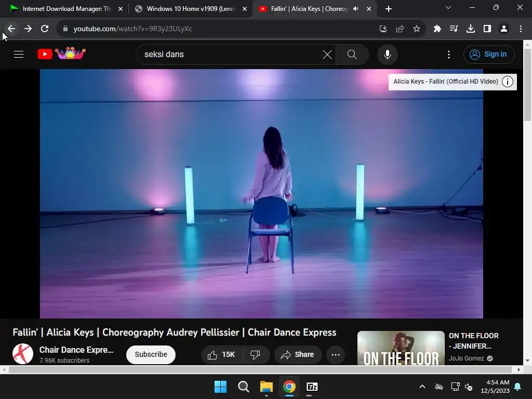The width and height of the screenshot is (532, 399).
Task: Open the Chrome extensions puzzle icon
Action: (x=437, y=29)
